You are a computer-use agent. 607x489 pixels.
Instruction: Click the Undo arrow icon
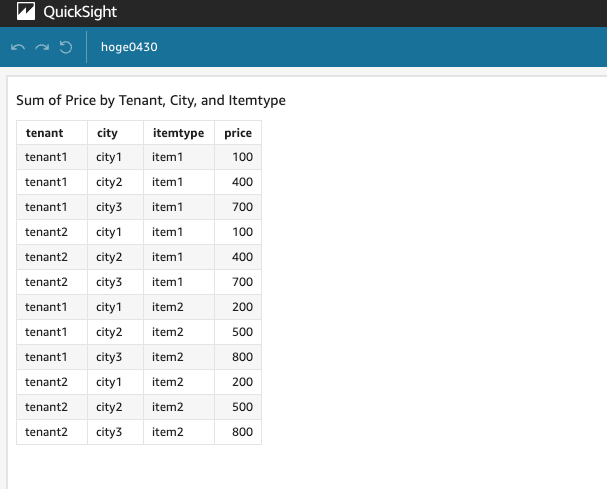pyautogui.click(x=18, y=47)
